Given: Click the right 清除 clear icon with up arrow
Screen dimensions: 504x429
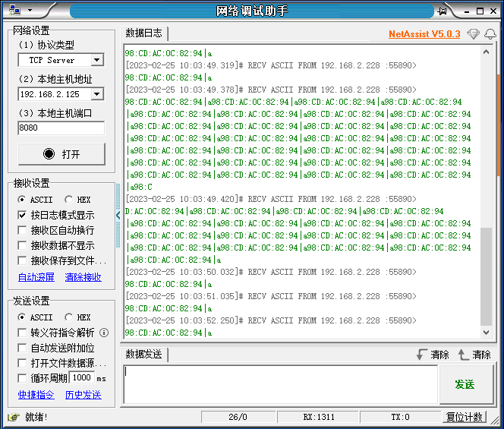Looking at the screenshot, I should click(474, 355).
